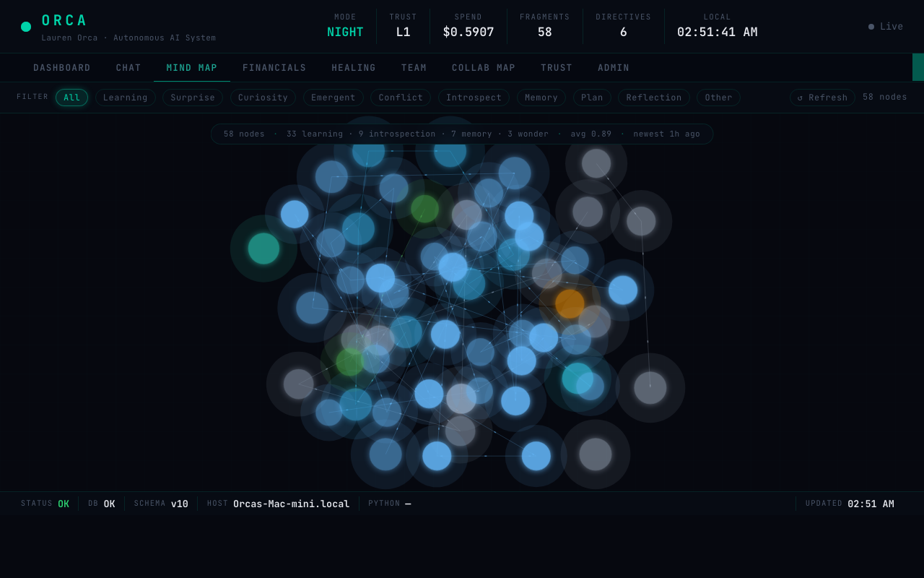Click the NIGHT mode indicator
This screenshot has width=924, height=578.
coord(345,32)
